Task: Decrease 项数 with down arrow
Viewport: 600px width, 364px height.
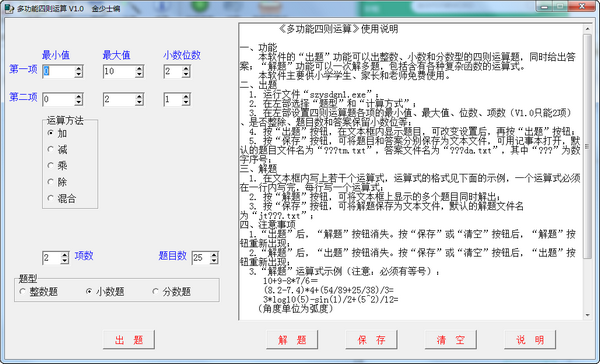Action: 65,261
